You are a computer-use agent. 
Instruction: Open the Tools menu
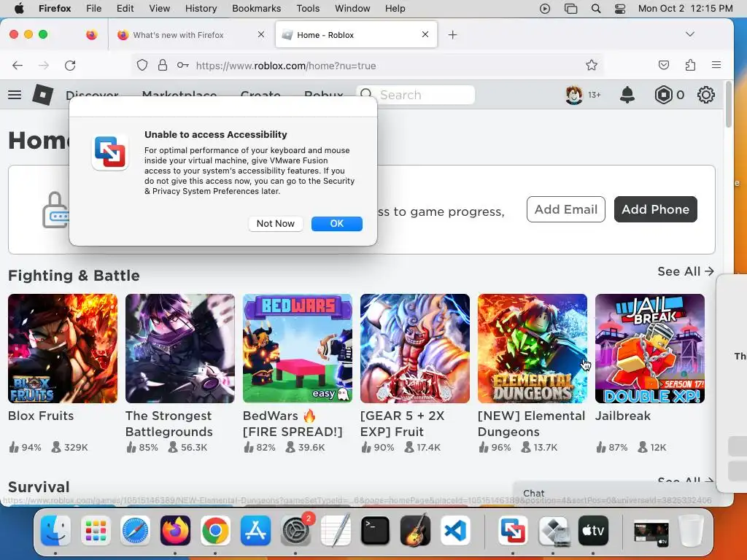click(x=308, y=9)
